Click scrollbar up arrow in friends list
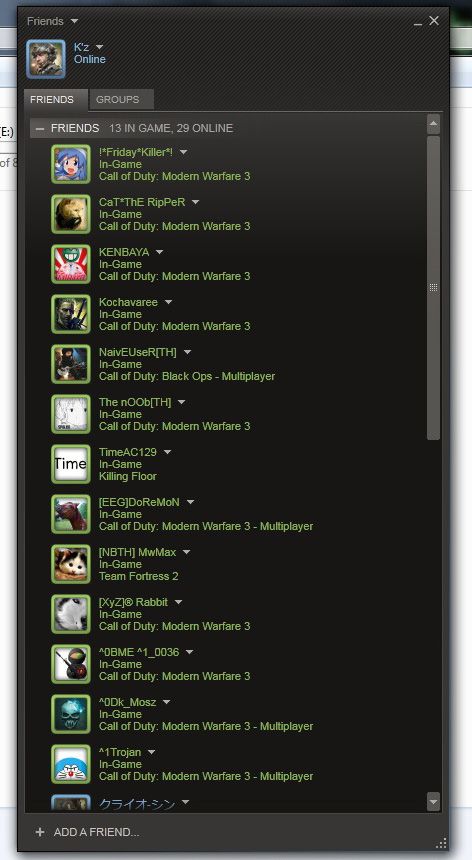 point(434,124)
